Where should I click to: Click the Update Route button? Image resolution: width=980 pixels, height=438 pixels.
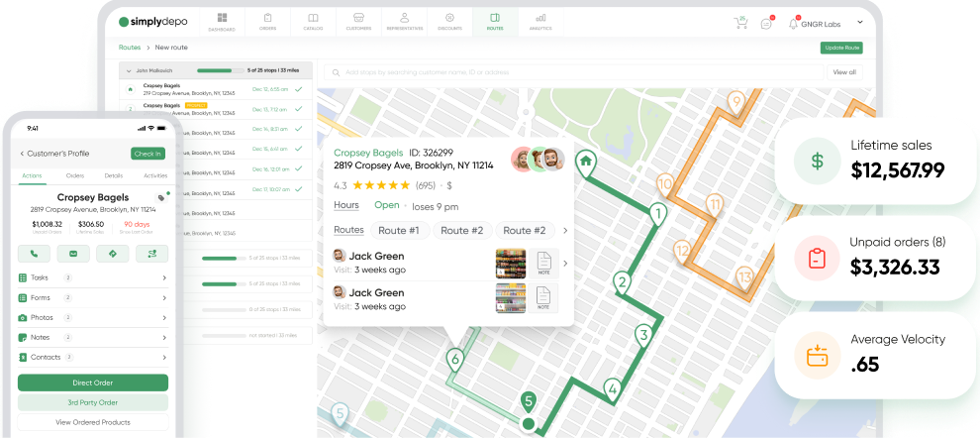840,48
